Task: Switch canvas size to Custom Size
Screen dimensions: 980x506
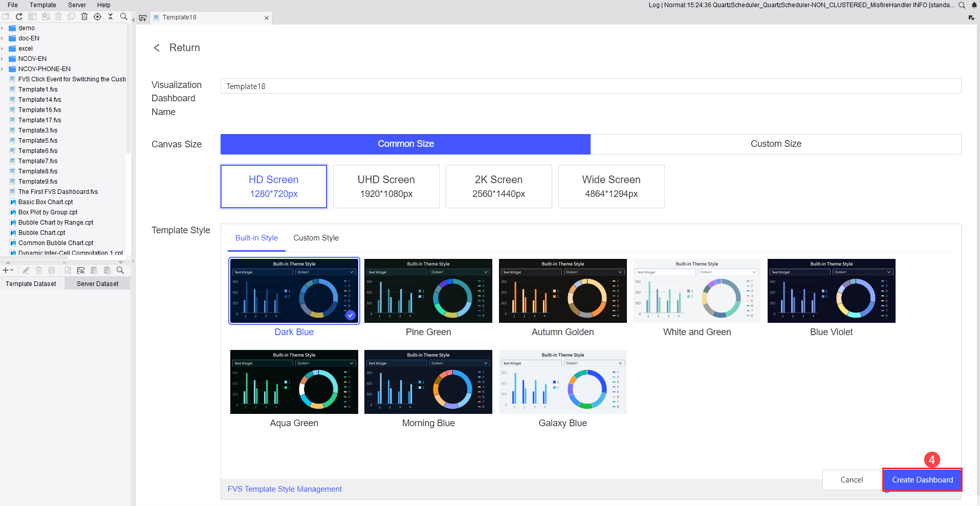Action: (x=776, y=144)
